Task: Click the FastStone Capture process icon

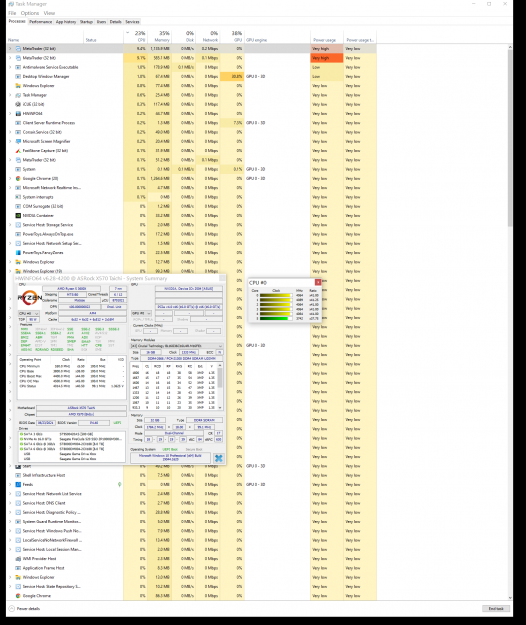Action: tap(18, 151)
